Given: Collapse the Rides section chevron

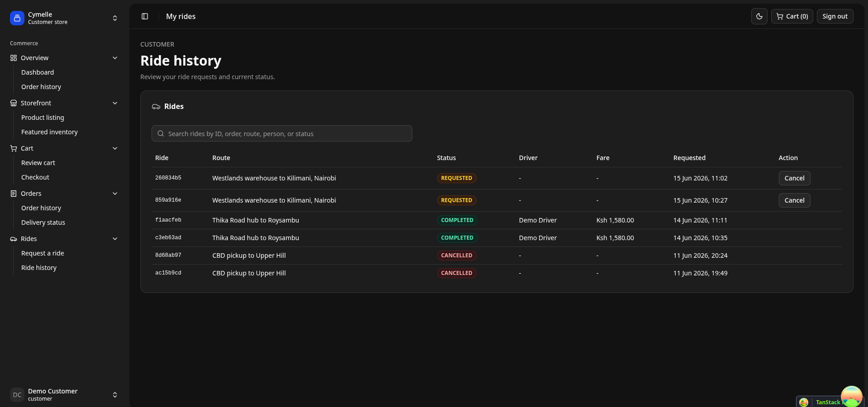Looking at the screenshot, I should (115, 239).
